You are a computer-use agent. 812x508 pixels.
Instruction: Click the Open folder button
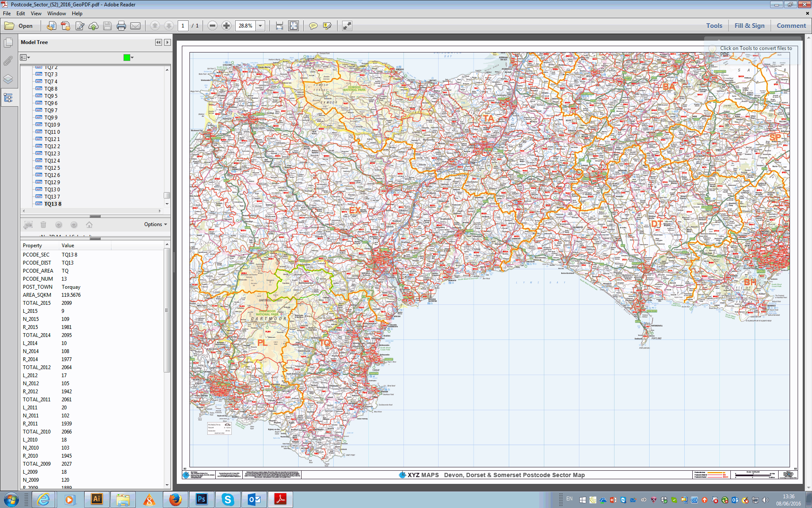pyautogui.click(x=19, y=26)
